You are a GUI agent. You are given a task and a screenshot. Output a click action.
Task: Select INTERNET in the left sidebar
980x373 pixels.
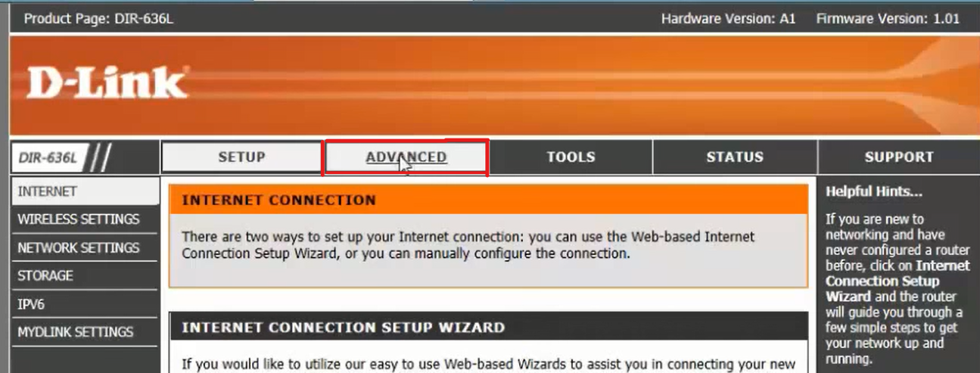84,191
